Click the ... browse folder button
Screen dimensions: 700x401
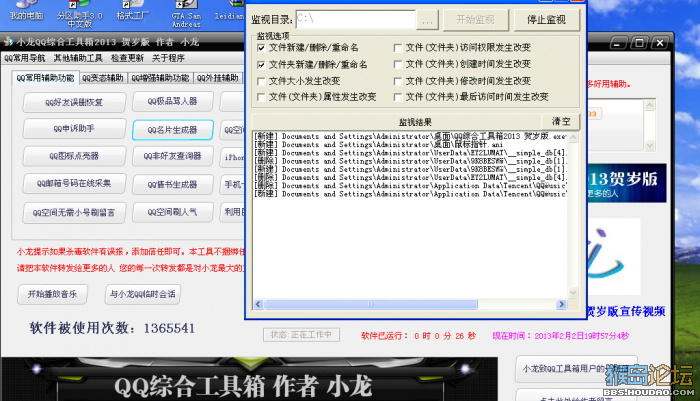tap(427, 20)
